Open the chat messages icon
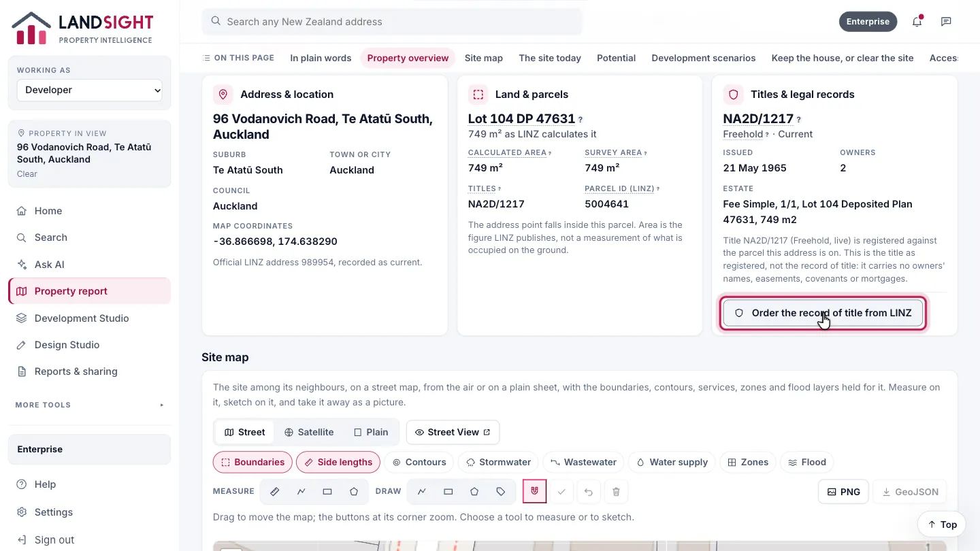 946,22
